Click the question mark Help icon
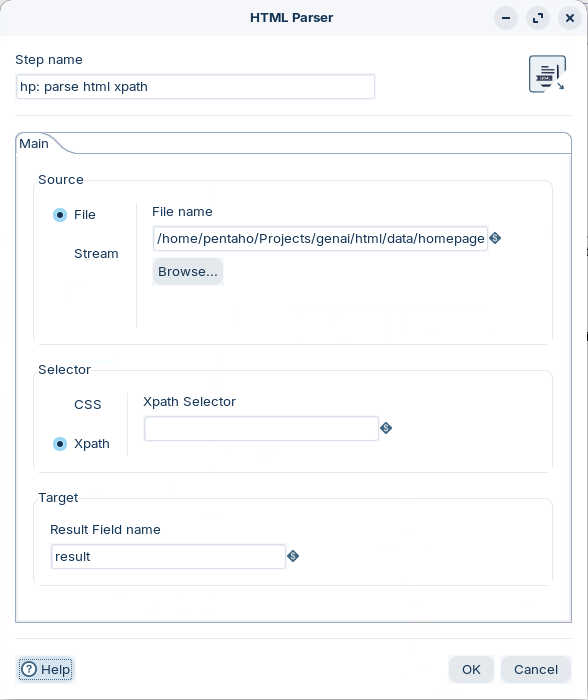This screenshot has height=700, width=588. 29,669
